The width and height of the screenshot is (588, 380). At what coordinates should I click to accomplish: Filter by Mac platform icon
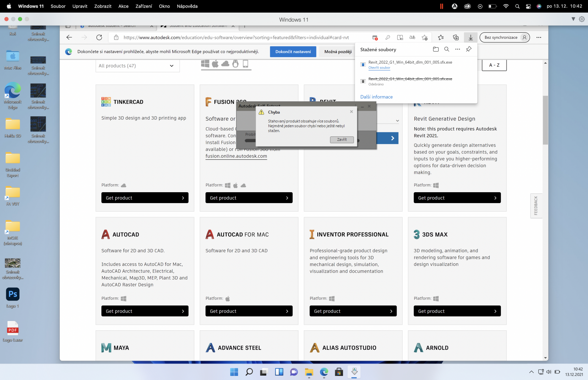pos(215,63)
